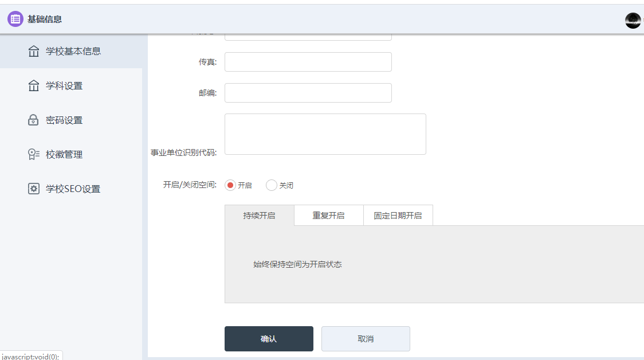The height and width of the screenshot is (360, 644).
Task: Click the 学校基本信息 building icon
Action: tap(34, 51)
